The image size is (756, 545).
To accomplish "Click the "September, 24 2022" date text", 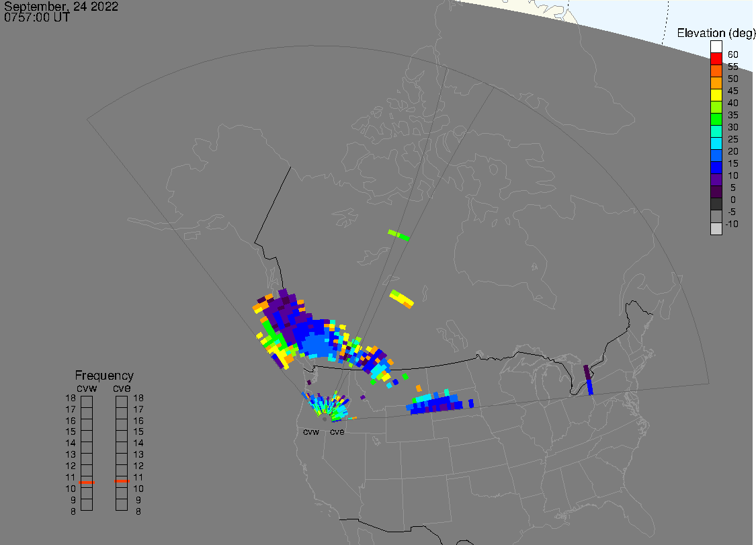I will tap(61, 6).
